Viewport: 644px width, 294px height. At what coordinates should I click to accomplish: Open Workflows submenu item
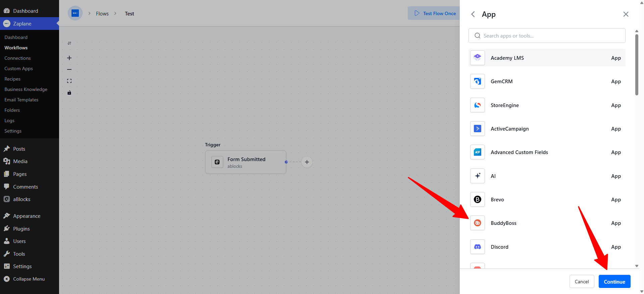click(16, 48)
